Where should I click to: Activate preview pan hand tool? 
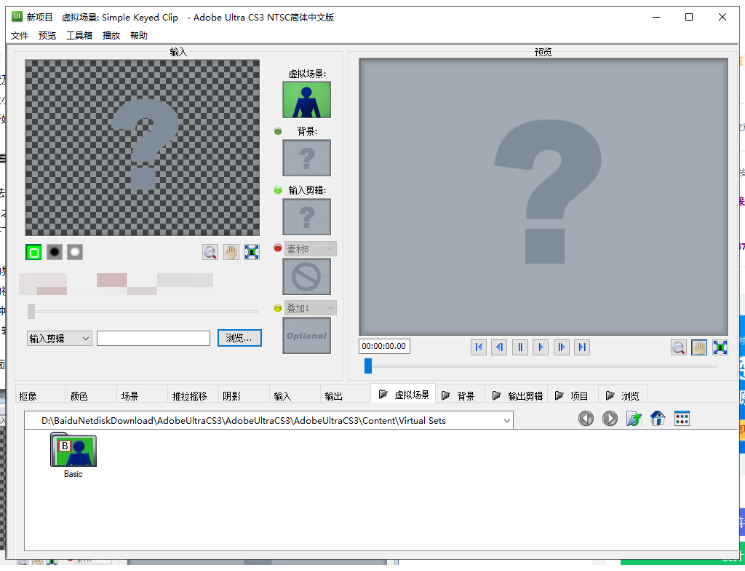(699, 348)
